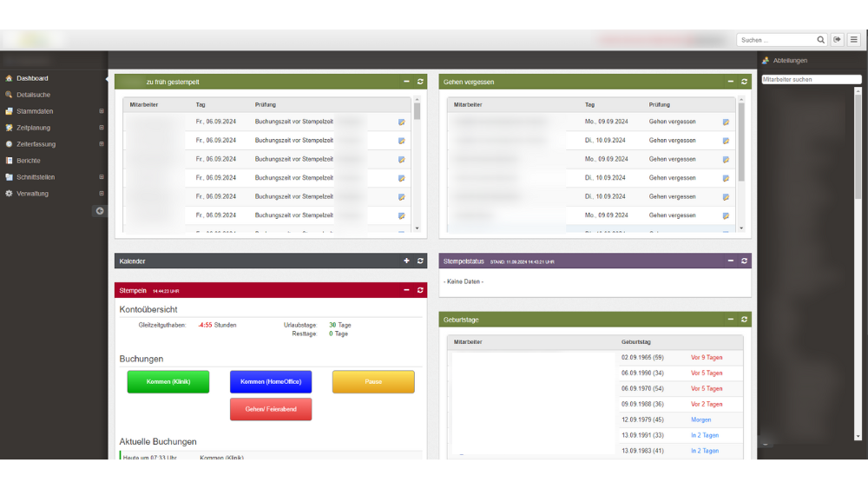Expand the Kalender panel with plus

pos(406,261)
